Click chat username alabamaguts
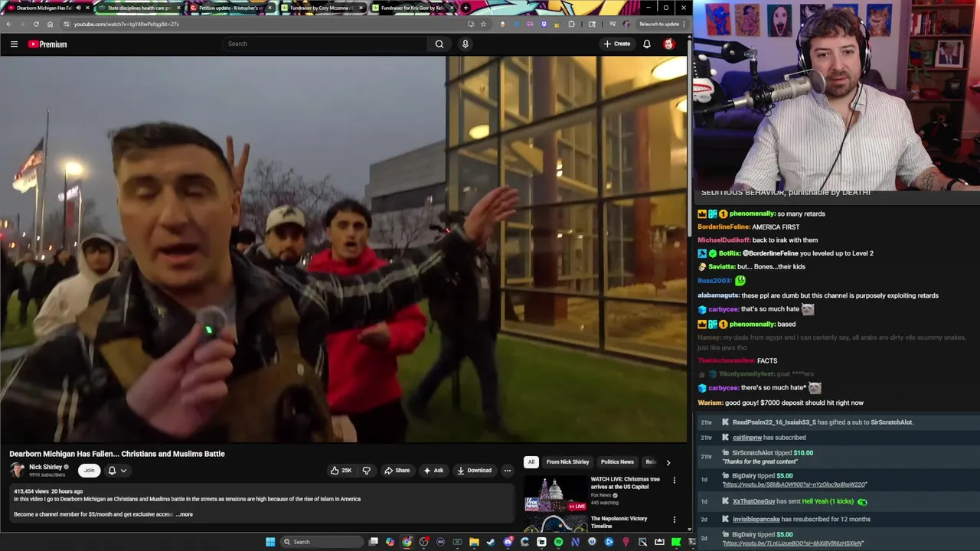The width and height of the screenshot is (980, 551). [718, 295]
